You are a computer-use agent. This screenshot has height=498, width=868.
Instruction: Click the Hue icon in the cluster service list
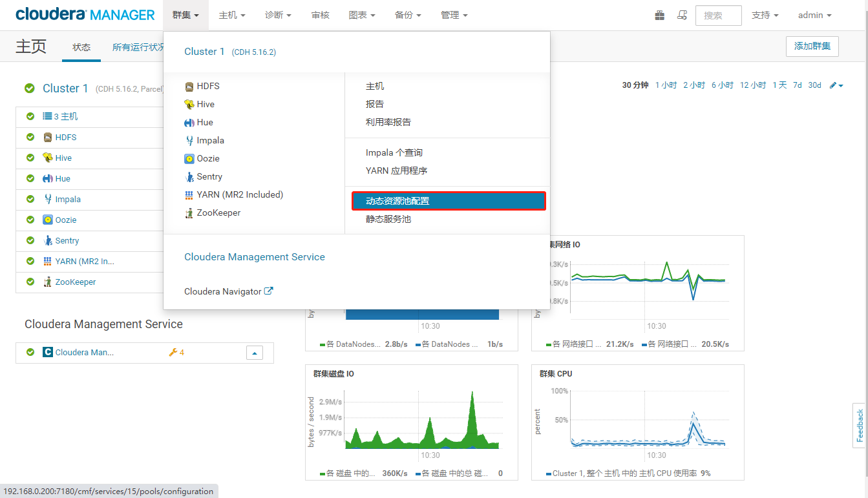click(x=48, y=179)
